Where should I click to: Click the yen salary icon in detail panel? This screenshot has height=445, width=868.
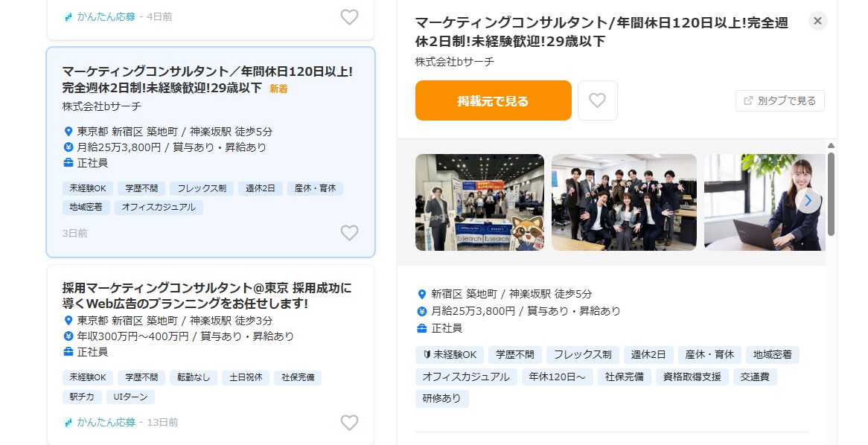[x=422, y=311]
